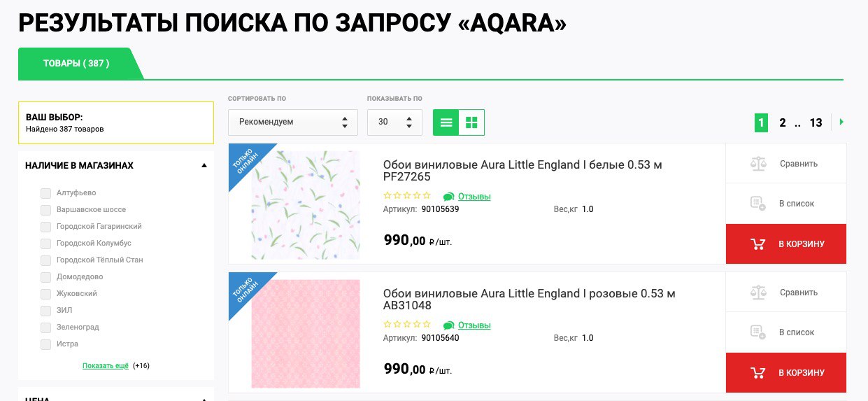The height and width of the screenshot is (401, 868).
Task: Click star rating of white wallpaper
Action: click(x=407, y=196)
